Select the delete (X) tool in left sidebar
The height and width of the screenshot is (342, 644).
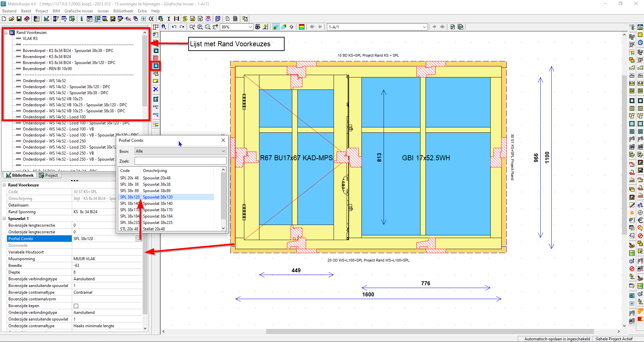(x=156, y=90)
